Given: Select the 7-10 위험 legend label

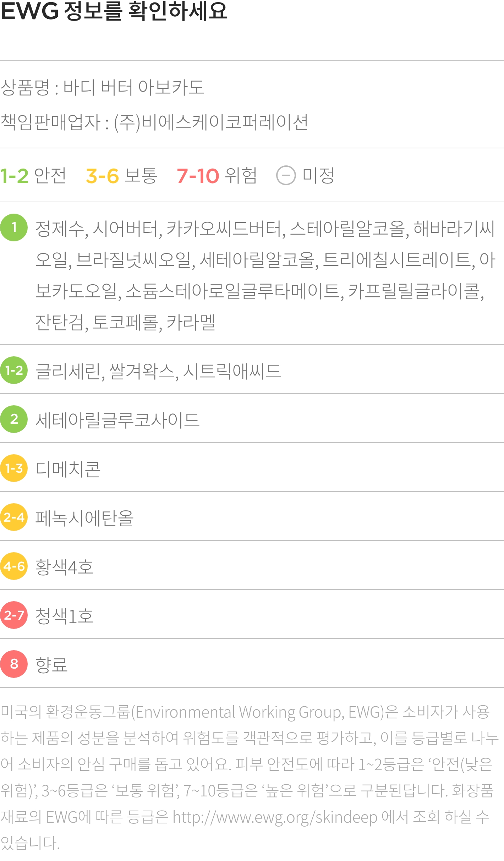Looking at the screenshot, I should click(x=217, y=175).
